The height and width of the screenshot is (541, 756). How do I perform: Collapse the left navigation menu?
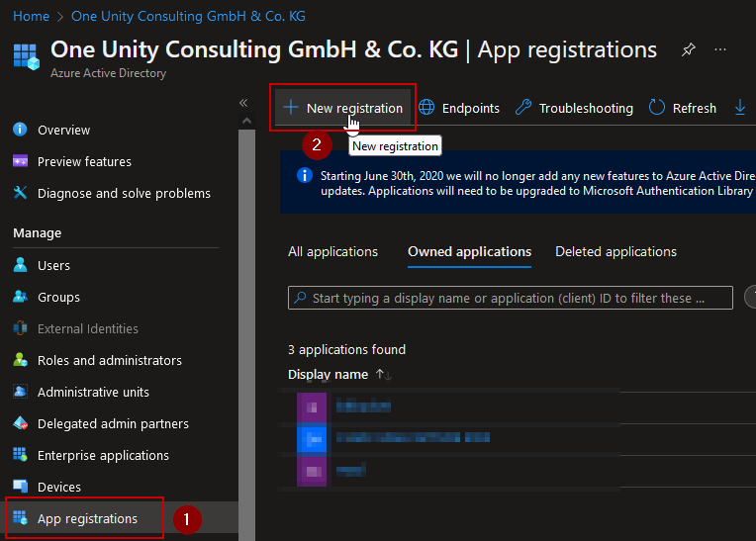click(x=243, y=103)
